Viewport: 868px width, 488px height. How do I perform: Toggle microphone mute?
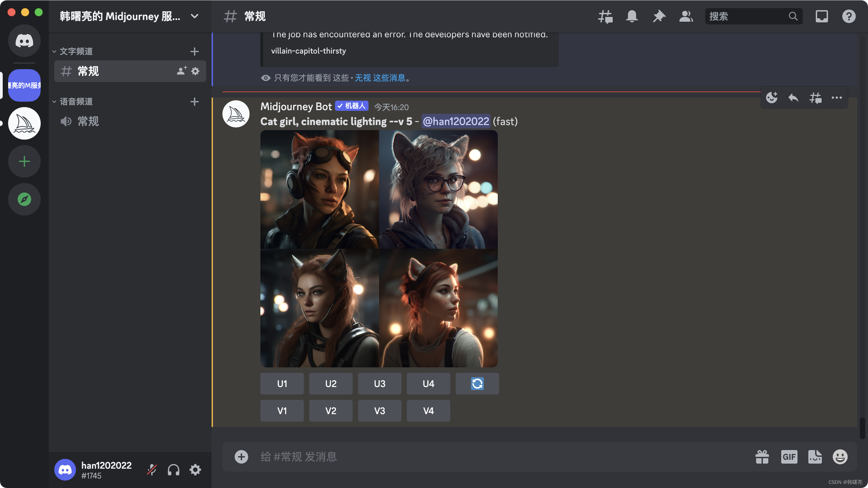coord(152,470)
